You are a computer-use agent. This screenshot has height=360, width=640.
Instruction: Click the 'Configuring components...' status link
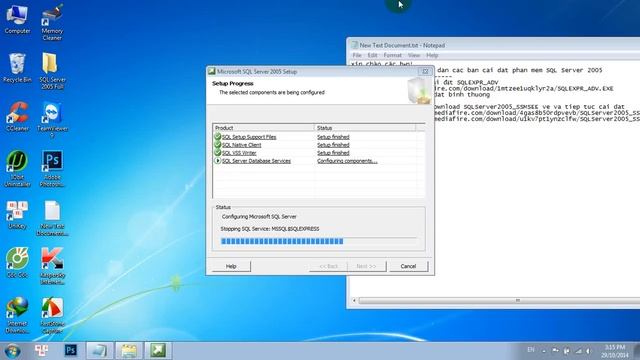[x=347, y=161]
